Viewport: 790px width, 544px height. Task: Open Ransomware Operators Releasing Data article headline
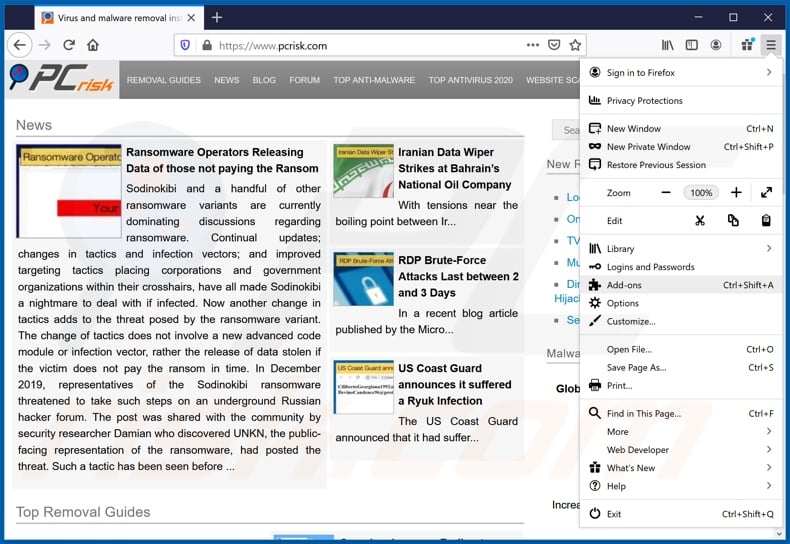coord(222,160)
